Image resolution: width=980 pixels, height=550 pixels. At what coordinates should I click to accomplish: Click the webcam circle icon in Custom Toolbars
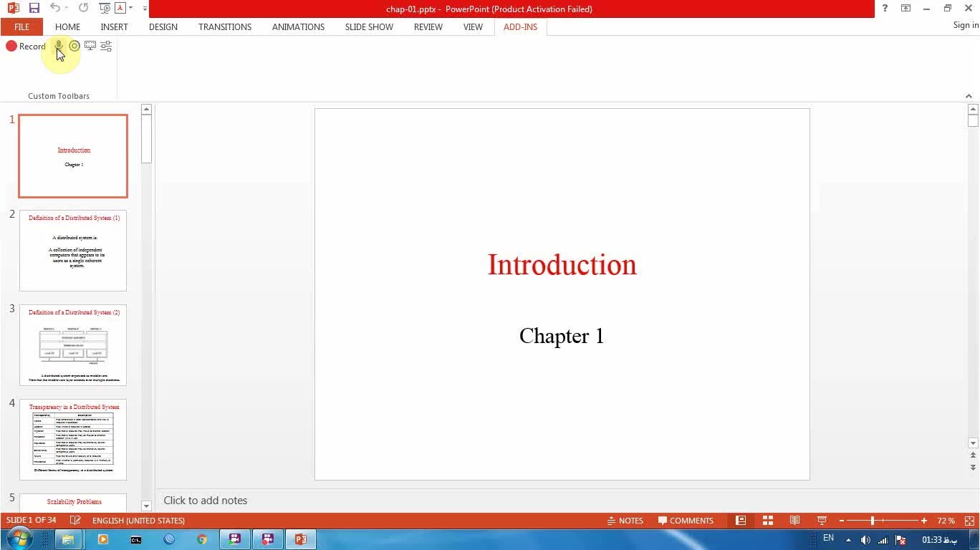point(75,46)
